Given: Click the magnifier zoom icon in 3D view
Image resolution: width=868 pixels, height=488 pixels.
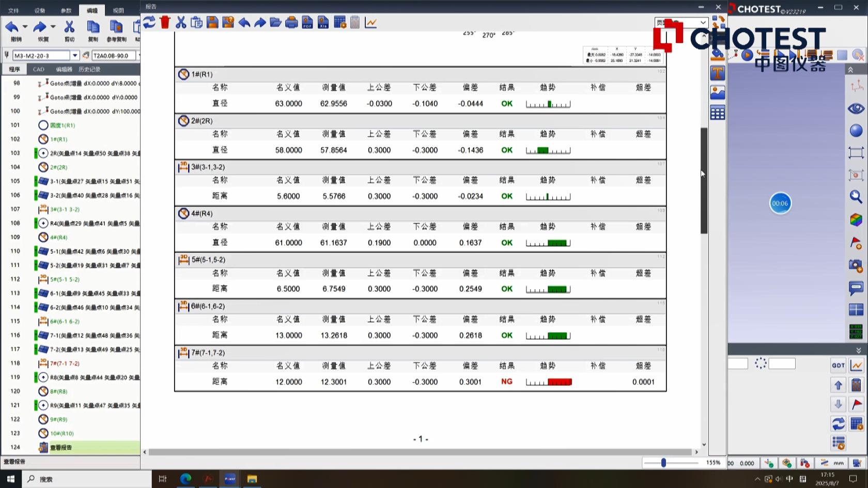Looking at the screenshot, I should click(x=856, y=197).
